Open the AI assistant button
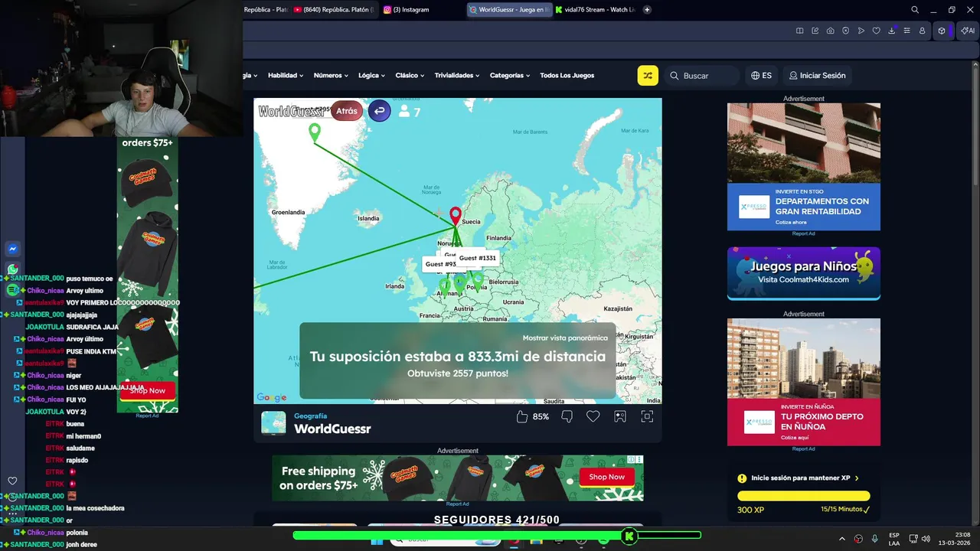 coord(968,31)
